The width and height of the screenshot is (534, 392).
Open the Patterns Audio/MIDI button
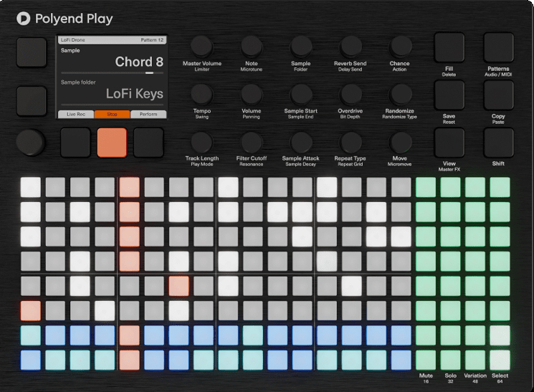pos(498,48)
